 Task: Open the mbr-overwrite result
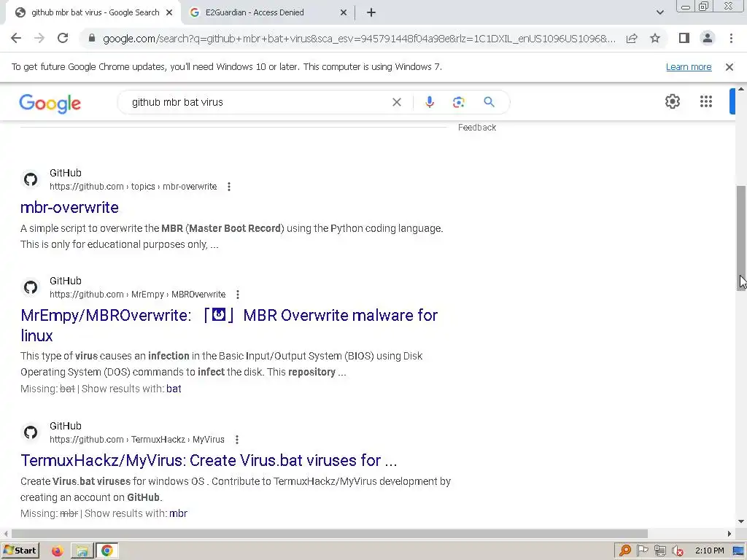tap(69, 207)
